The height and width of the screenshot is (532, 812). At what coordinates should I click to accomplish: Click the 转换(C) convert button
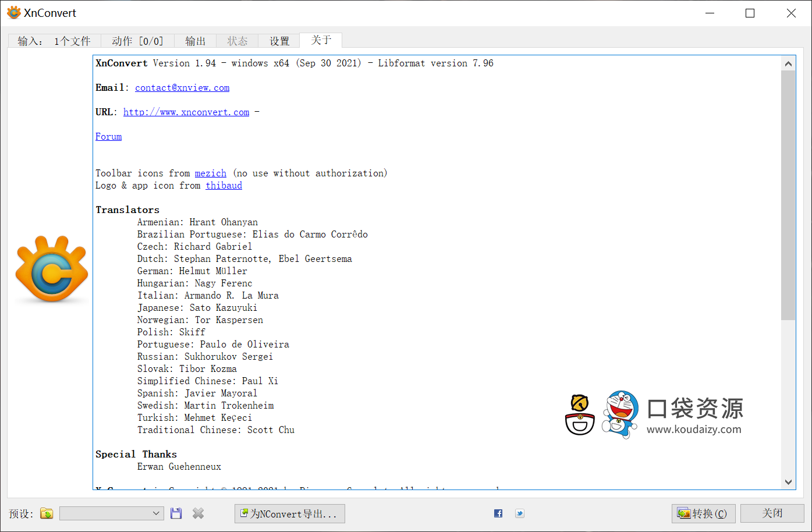tap(704, 513)
